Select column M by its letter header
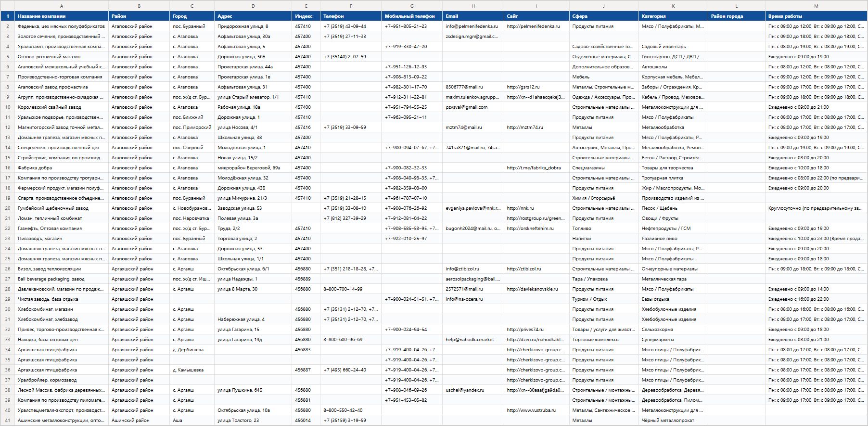 [x=816, y=6]
